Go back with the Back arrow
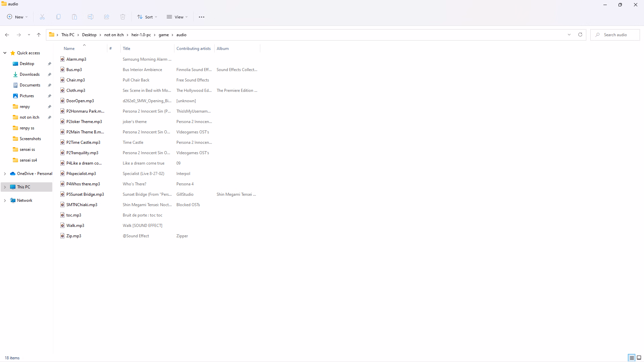The width and height of the screenshot is (644, 362). (x=7, y=35)
